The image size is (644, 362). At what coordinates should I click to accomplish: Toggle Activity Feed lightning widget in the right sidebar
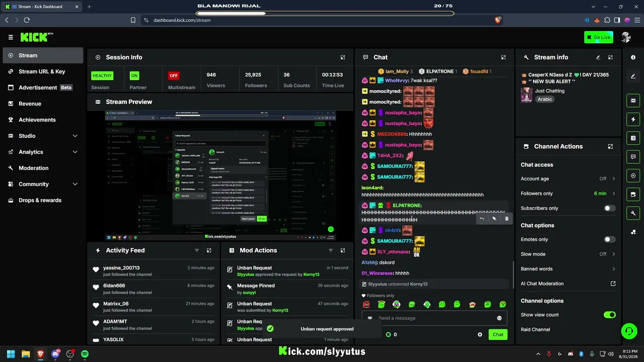pos(633,119)
